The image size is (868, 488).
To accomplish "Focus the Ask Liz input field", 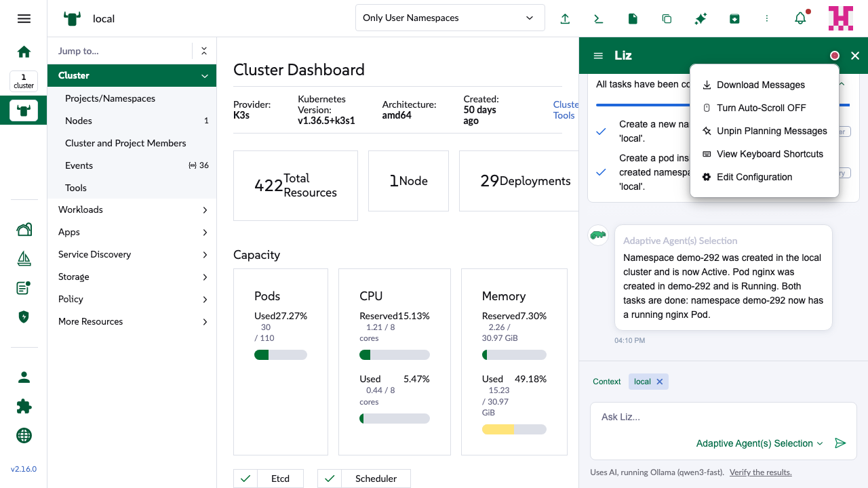I will pos(723,418).
